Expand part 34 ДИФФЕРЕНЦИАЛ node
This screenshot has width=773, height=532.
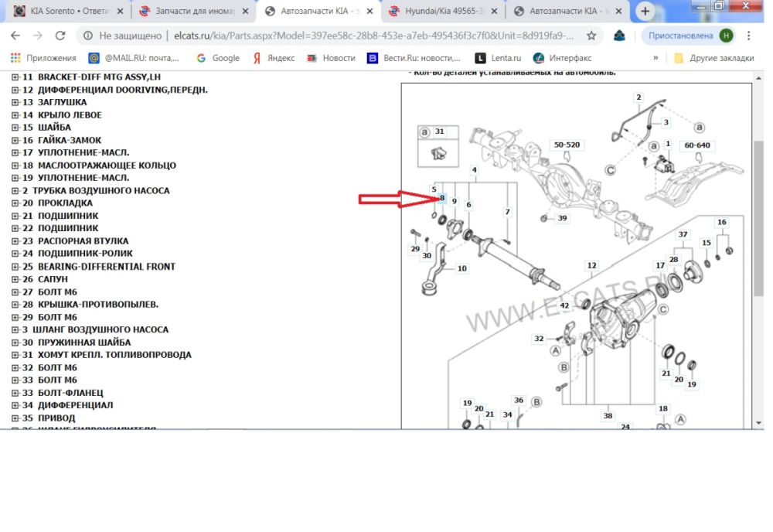(x=15, y=405)
